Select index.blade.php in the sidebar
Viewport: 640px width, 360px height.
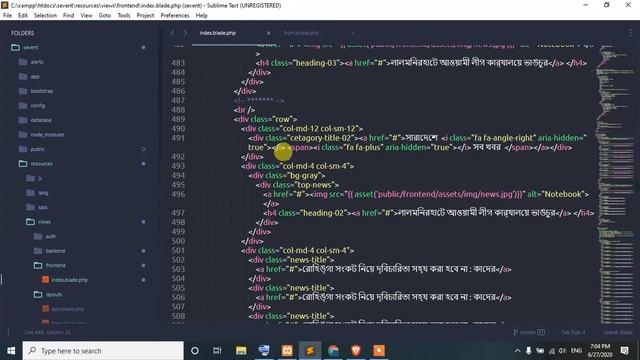[69, 280]
